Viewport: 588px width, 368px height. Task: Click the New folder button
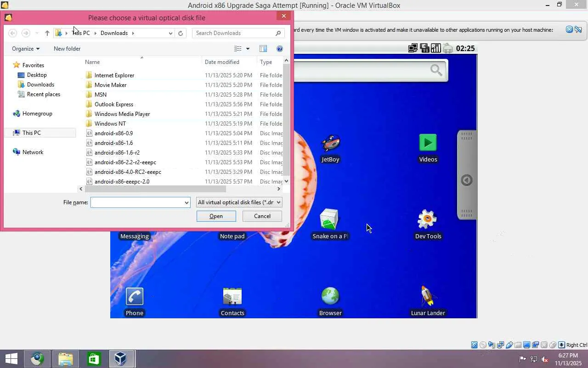point(67,49)
